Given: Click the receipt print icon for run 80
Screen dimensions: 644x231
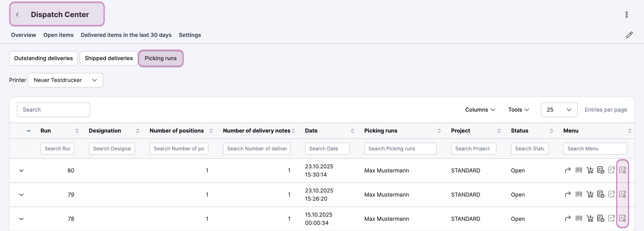Looking at the screenshot, I should click(x=622, y=170).
